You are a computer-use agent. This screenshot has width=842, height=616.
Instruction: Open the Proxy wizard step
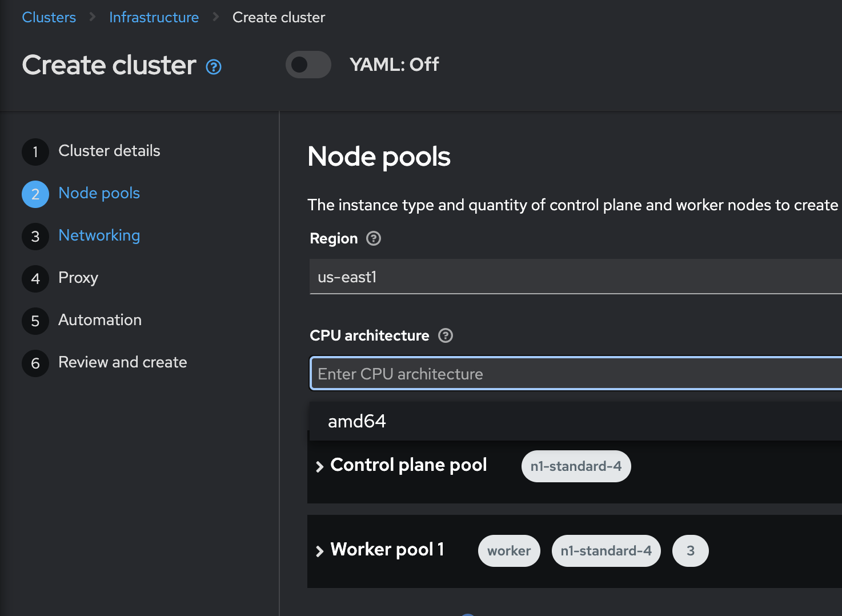coord(78,278)
